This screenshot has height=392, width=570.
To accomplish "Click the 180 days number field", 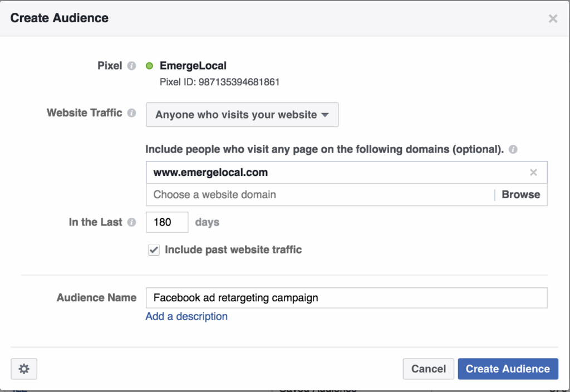I will (167, 222).
